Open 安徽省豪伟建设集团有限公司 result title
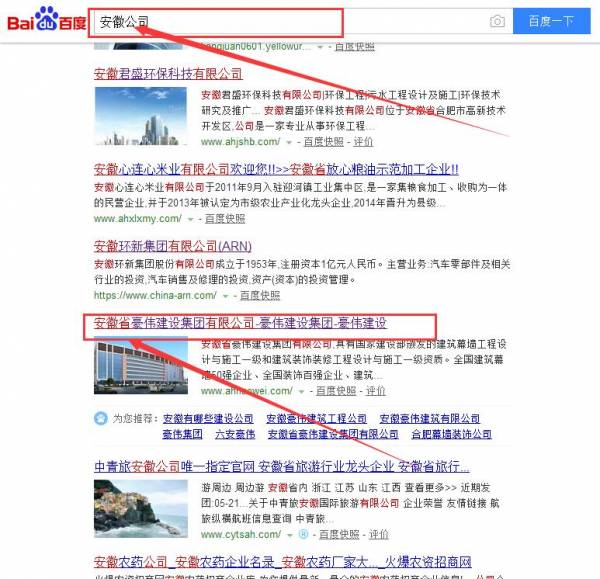The image size is (600, 579). click(x=240, y=323)
